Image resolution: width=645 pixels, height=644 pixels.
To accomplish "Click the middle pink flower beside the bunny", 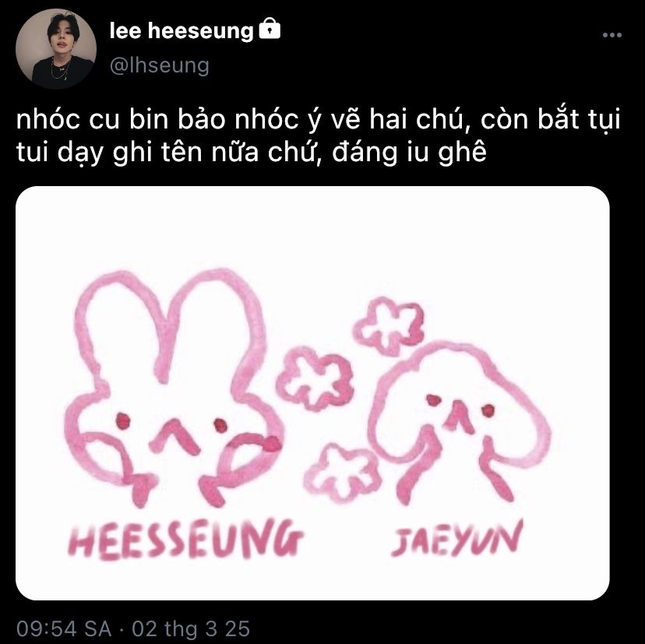I will 315,378.
